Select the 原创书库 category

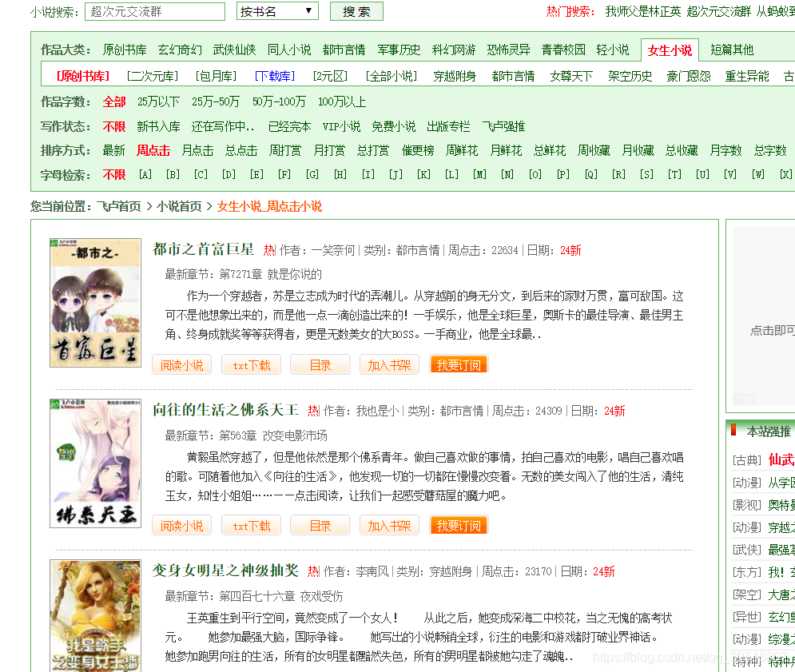[x=124, y=50]
